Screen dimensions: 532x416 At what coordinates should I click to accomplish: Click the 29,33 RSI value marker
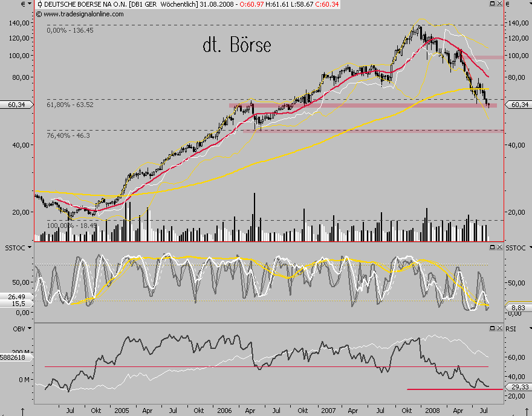[519, 387]
